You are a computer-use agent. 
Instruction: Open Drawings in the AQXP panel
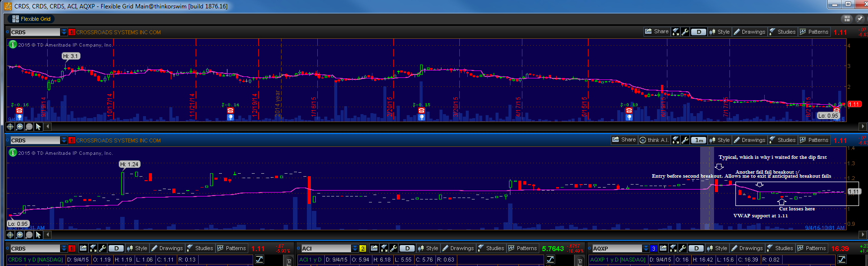[x=747, y=248]
